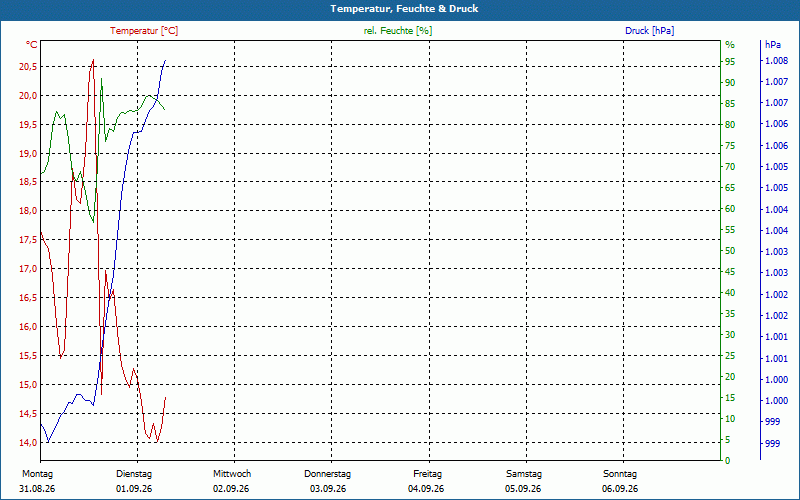
Task: Click the Donnerstag day label
Action: click(x=328, y=474)
